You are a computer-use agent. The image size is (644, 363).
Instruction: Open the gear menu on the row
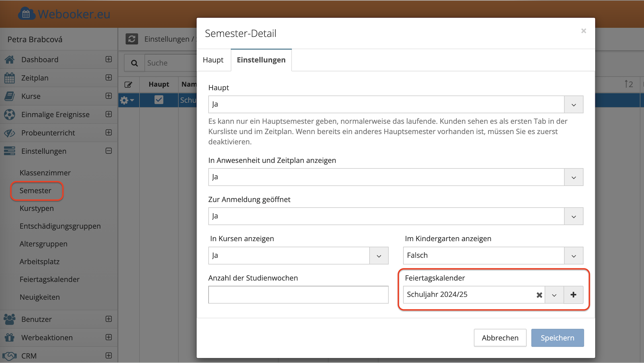click(x=127, y=100)
